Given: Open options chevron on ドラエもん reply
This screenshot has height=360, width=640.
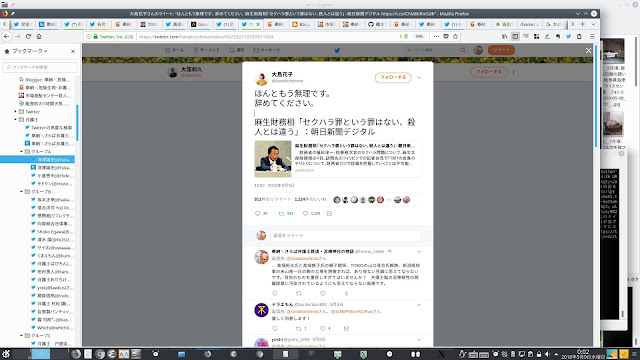Looking at the screenshot, I should (x=419, y=305).
